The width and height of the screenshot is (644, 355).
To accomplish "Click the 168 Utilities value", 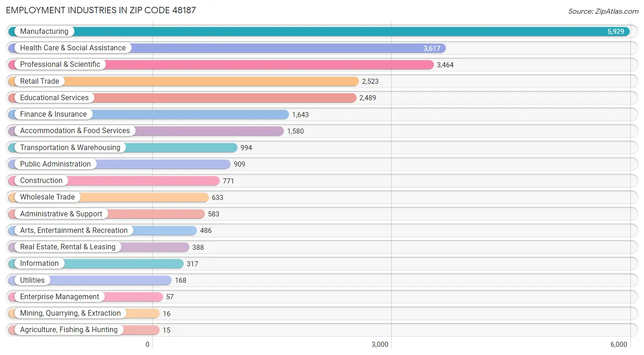I will pos(180,280).
